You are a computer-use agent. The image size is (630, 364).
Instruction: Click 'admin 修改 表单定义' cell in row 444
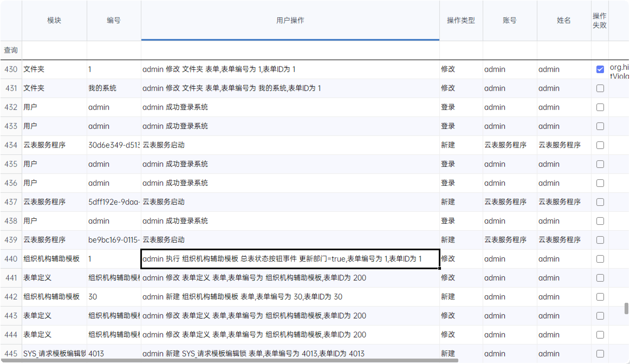click(x=290, y=335)
